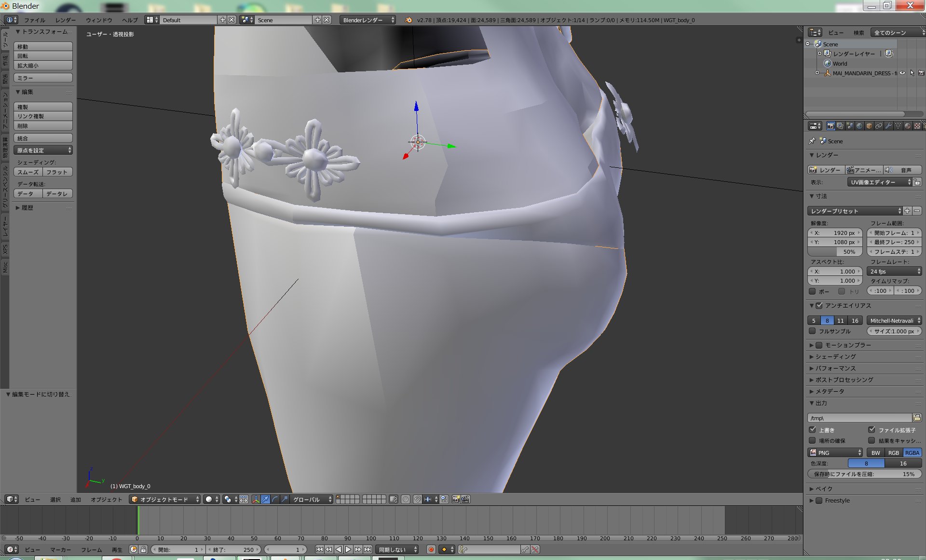Click the translate manipulator arrow icon
This screenshot has width=926, height=560.
(x=265, y=499)
